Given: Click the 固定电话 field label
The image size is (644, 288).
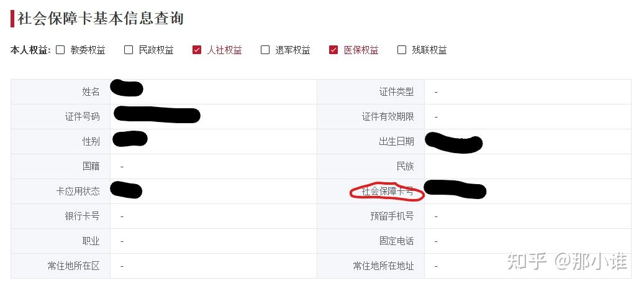Looking at the screenshot, I should tap(396, 241).
